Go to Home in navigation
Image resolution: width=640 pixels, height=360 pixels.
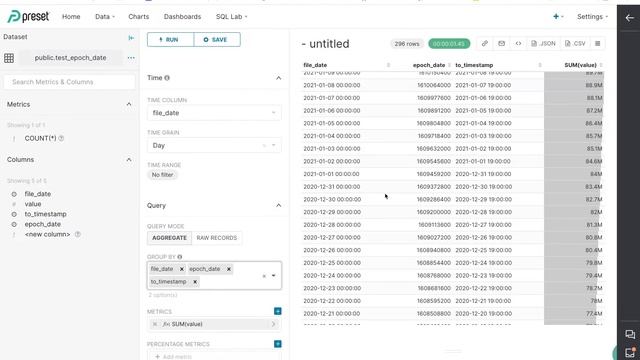(71, 17)
